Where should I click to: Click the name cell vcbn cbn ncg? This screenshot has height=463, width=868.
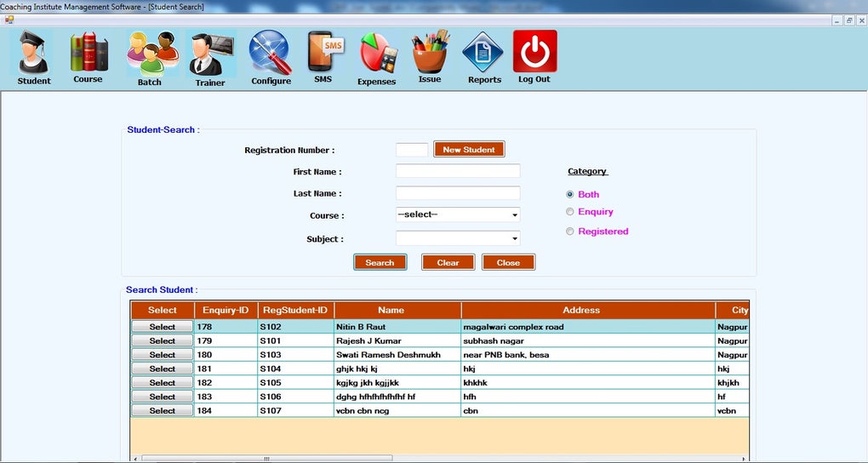click(x=397, y=411)
